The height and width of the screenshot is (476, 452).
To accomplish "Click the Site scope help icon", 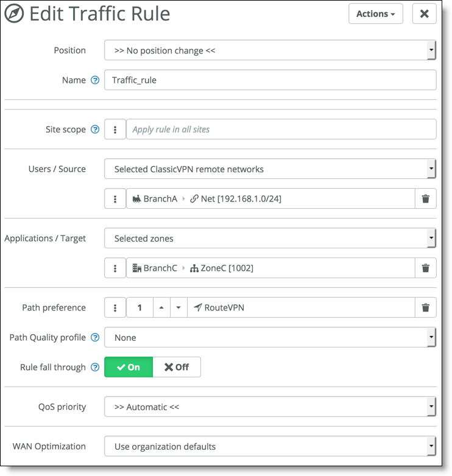I will pos(95,130).
